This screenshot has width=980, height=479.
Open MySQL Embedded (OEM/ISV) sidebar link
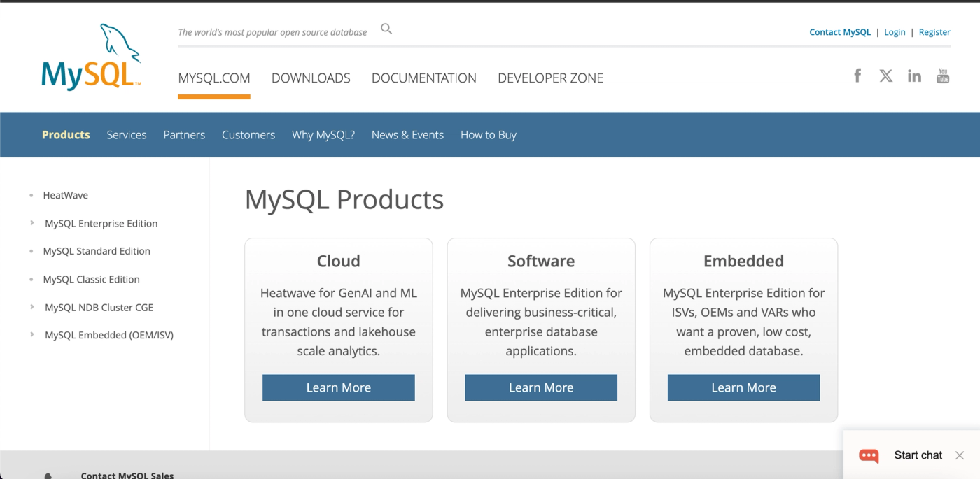point(109,335)
